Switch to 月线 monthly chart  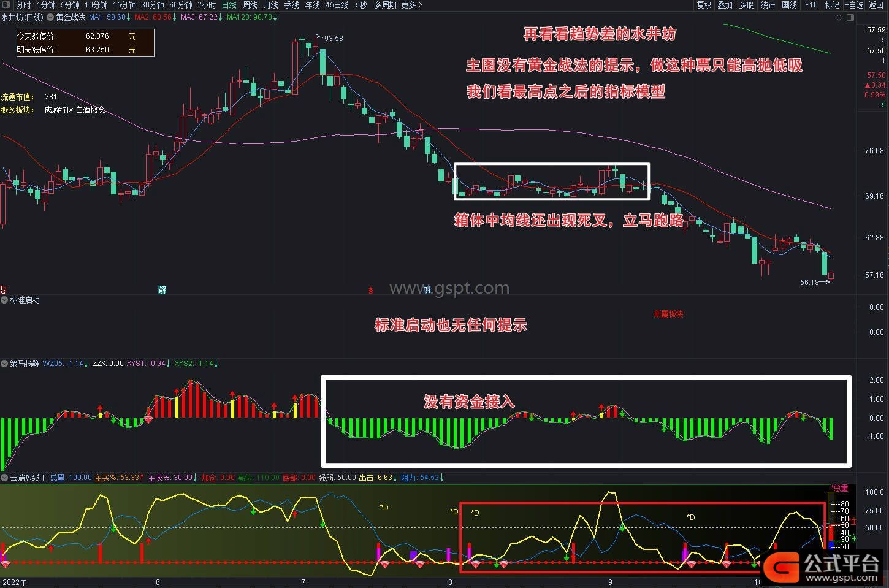click(x=271, y=5)
